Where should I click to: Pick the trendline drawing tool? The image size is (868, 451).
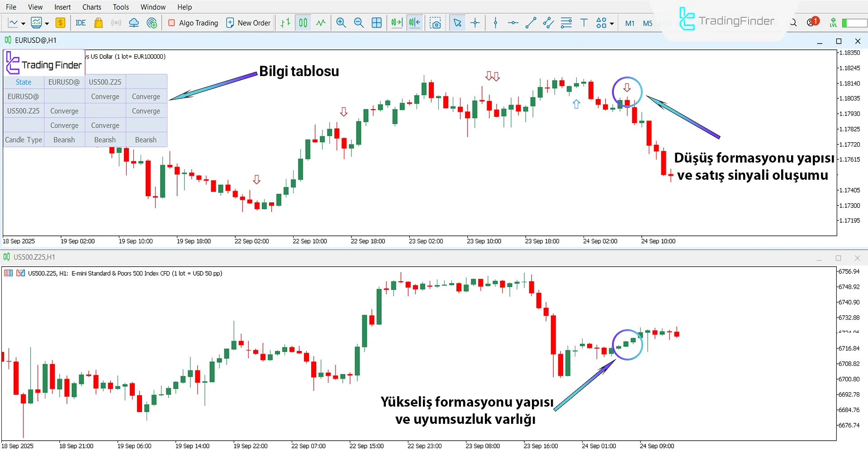tap(531, 23)
